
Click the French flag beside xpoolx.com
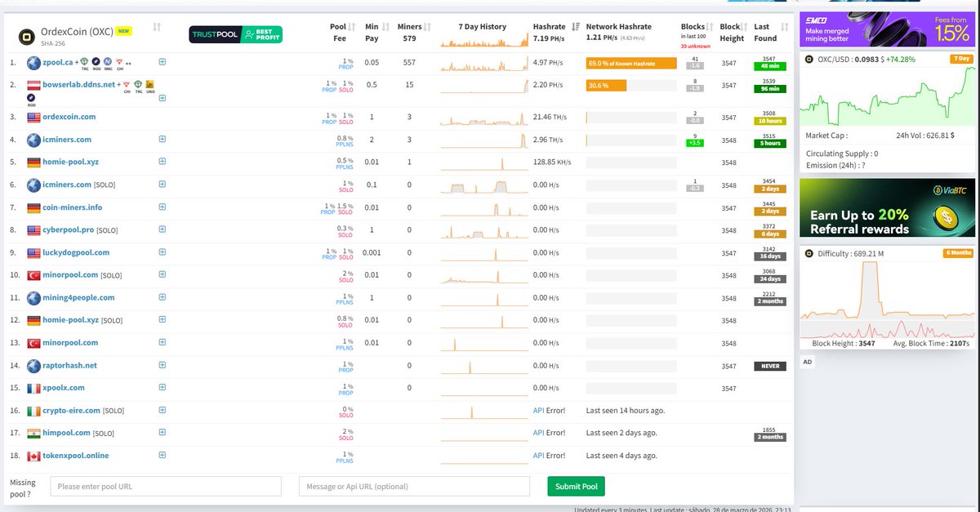33,388
